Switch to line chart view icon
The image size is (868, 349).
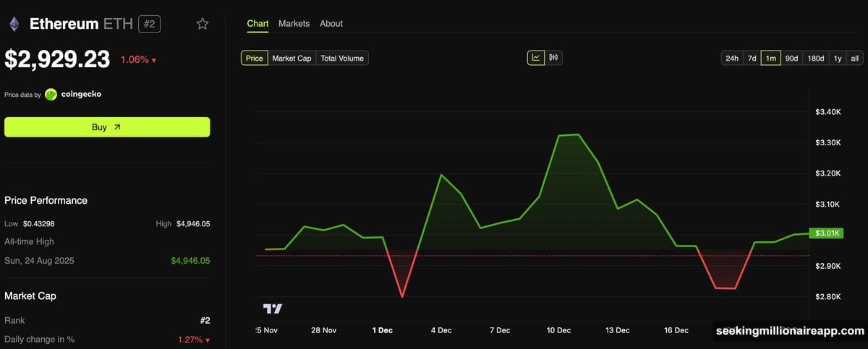[x=536, y=58]
